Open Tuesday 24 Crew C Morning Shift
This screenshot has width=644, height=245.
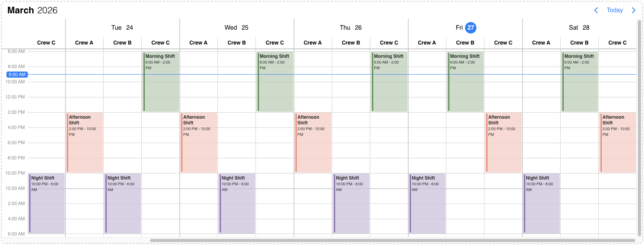[161, 81]
